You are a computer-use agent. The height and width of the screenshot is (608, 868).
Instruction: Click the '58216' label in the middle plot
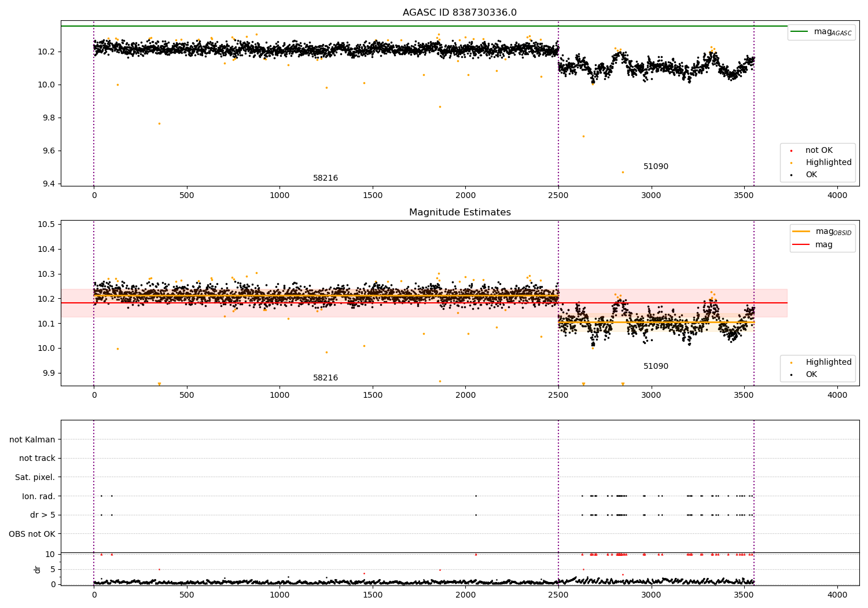pyautogui.click(x=325, y=378)
